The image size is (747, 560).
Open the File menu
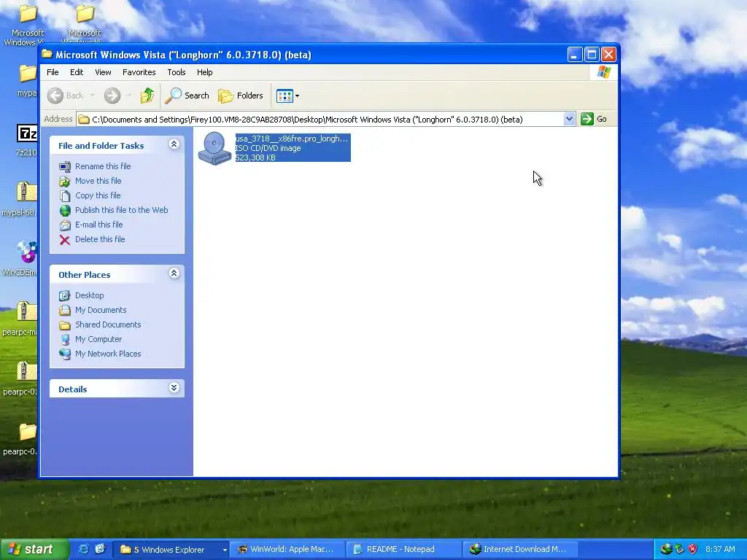point(53,72)
